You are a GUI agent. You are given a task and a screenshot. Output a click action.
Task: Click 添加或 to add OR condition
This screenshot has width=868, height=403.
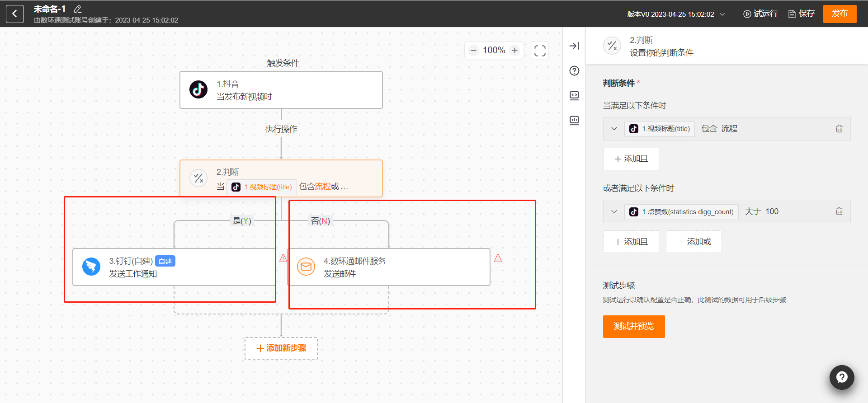[693, 242]
